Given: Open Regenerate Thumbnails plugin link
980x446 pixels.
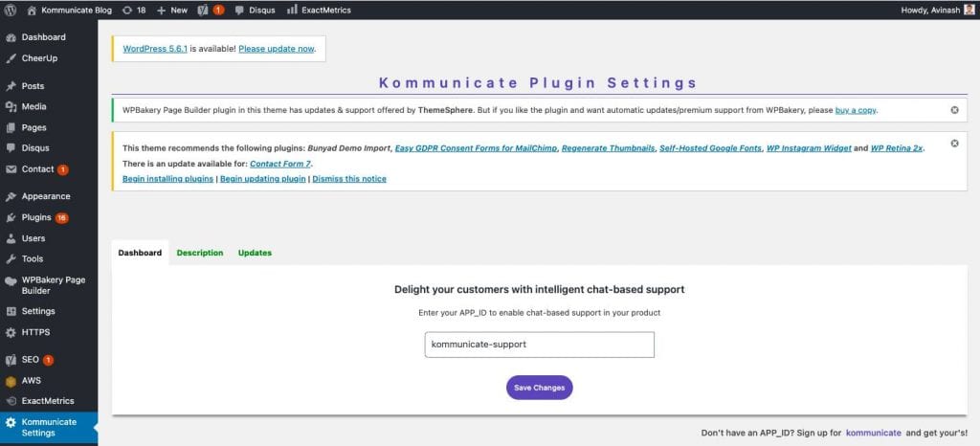Looking at the screenshot, I should (608, 148).
